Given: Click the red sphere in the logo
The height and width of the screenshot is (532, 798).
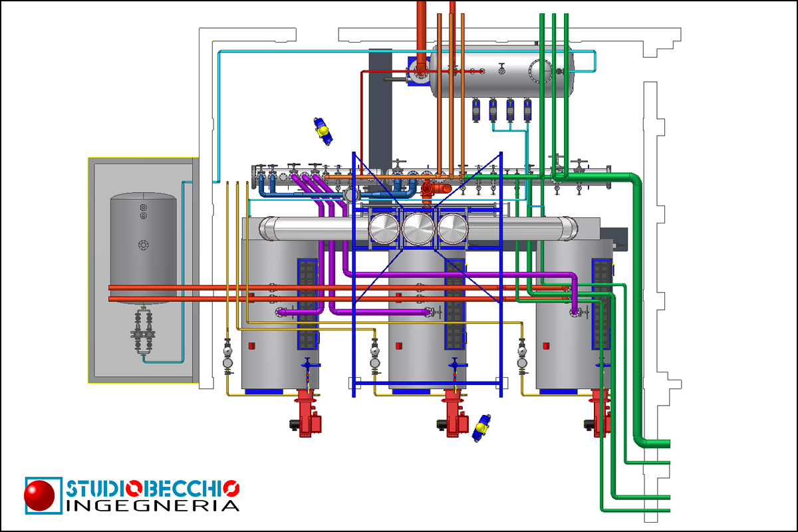Looking at the screenshot, I should coord(40,495).
